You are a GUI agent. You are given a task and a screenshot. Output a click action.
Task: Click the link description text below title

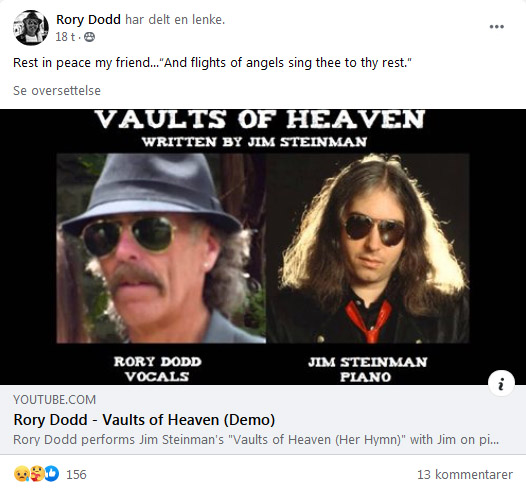256,440
